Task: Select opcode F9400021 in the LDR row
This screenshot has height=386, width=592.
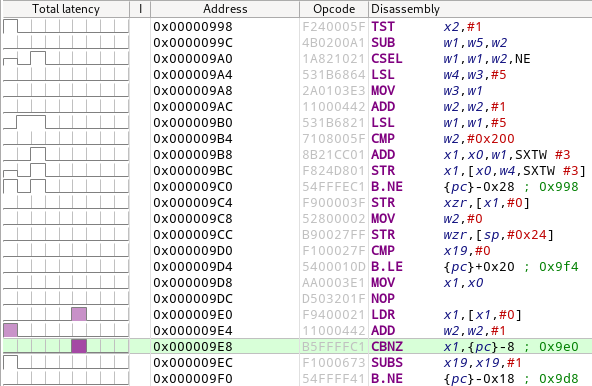Action: 333,314
